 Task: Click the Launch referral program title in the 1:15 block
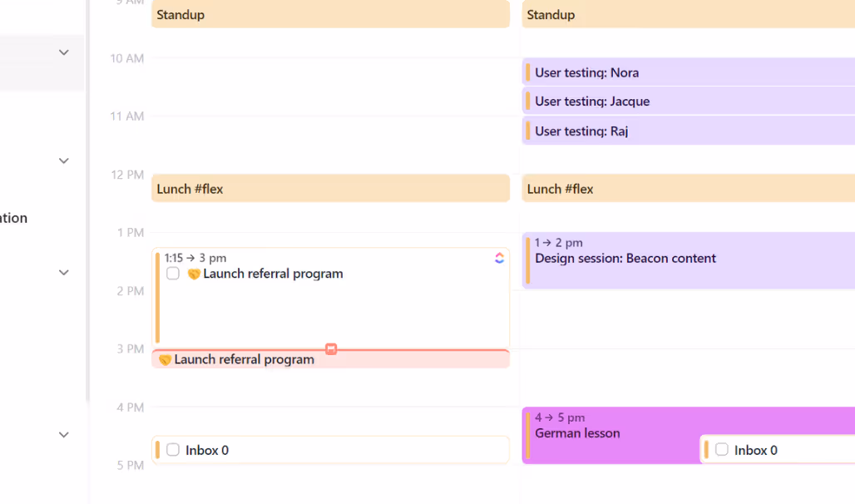[273, 274]
